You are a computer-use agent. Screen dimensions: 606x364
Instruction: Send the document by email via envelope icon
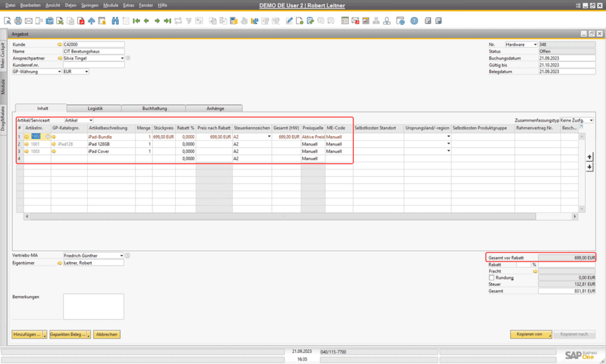coord(28,21)
